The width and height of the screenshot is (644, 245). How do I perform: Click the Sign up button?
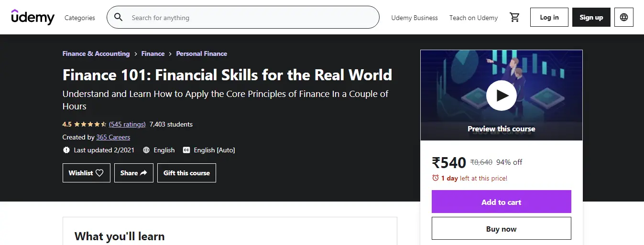tap(591, 17)
